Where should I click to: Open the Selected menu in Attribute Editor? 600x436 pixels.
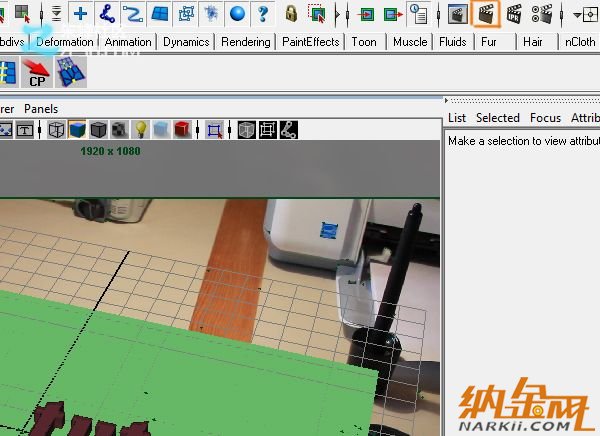497,118
